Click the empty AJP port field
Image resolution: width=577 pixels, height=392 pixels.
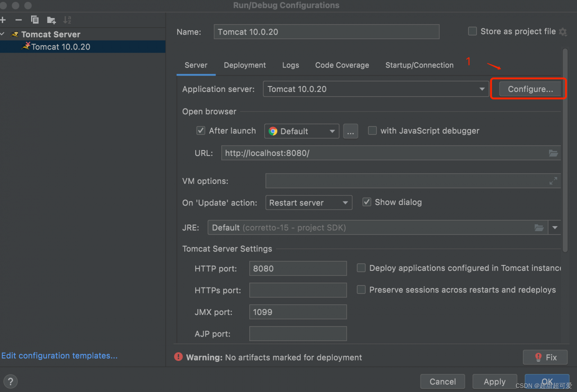click(298, 334)
